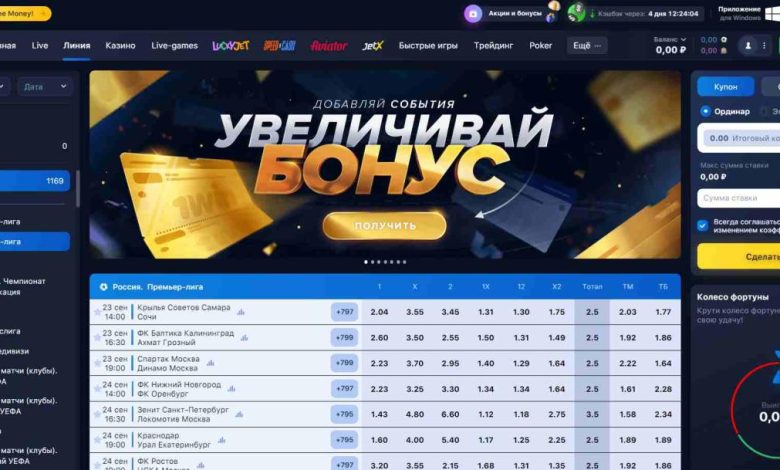The image size is (780, 470).
Task: Expand the Баланс dropdown
Action: click(670, 39)
